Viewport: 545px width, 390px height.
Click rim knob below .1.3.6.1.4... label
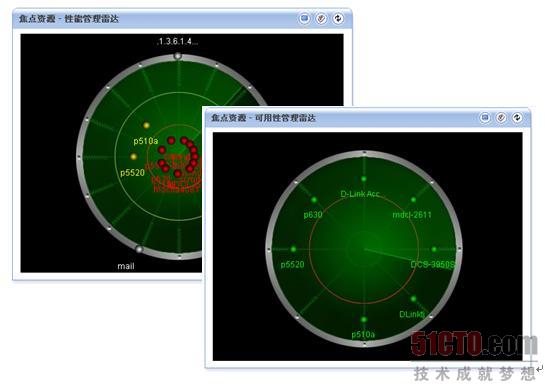point(178,56)
